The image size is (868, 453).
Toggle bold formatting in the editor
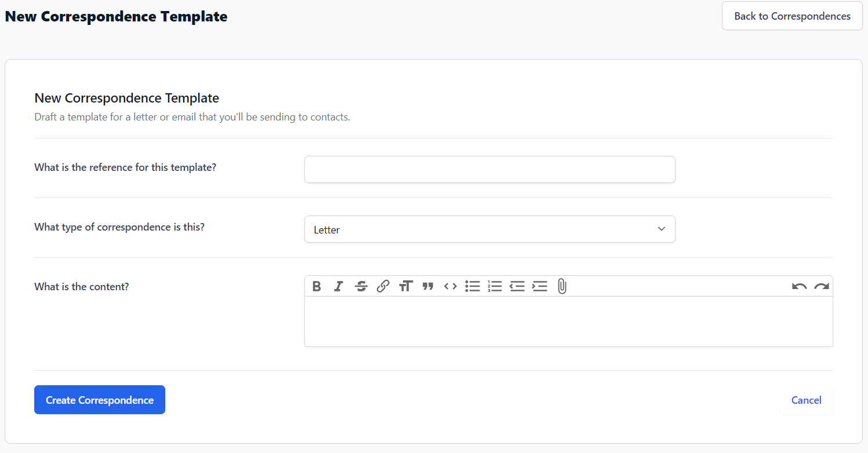(316, 286)
